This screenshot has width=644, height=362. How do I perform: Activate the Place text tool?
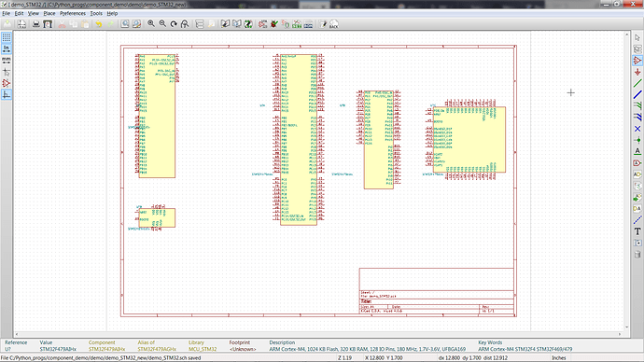(637, 231)
